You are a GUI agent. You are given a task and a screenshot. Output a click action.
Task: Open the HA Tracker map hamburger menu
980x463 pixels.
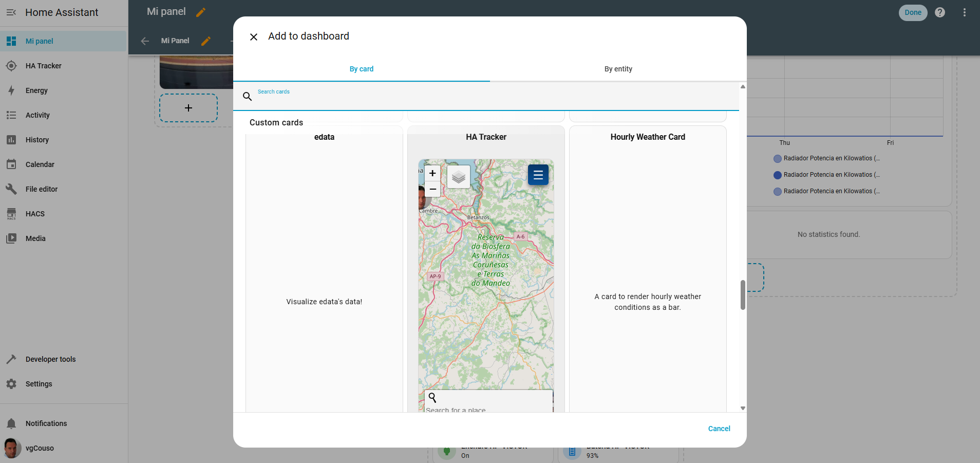tap(538, 175)
